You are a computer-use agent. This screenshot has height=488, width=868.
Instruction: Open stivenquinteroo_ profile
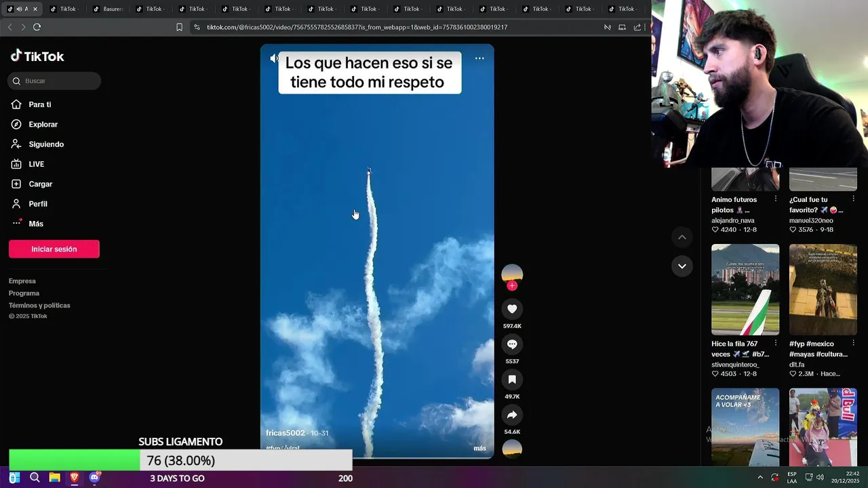click(735, 365)
